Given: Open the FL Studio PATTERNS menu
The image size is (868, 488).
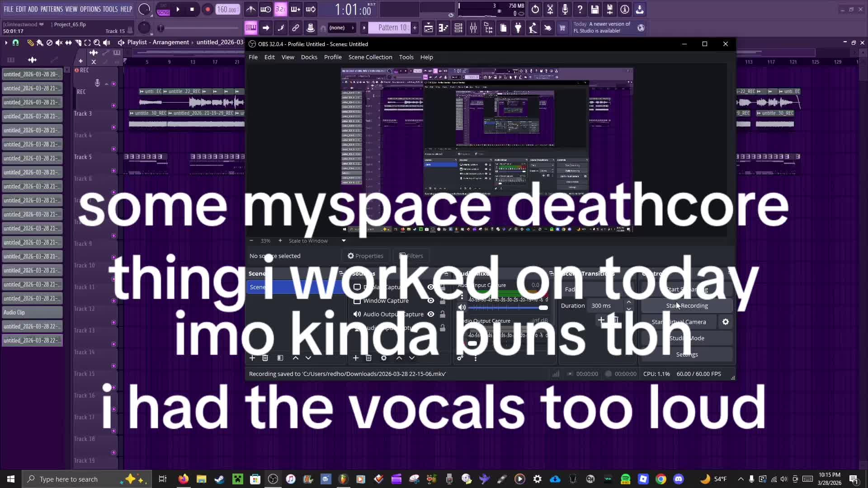Looking at the screenshot, I should [52, 9].
